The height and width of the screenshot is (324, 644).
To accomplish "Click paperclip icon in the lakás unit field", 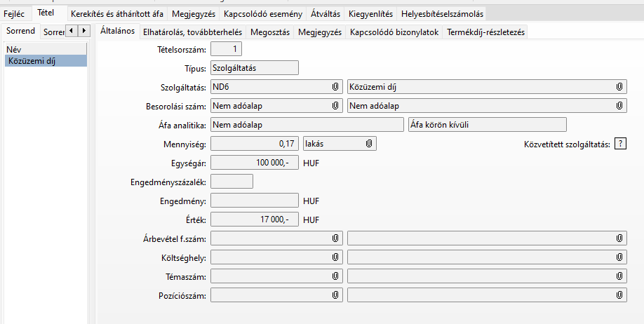I will (x=369, y=144).
